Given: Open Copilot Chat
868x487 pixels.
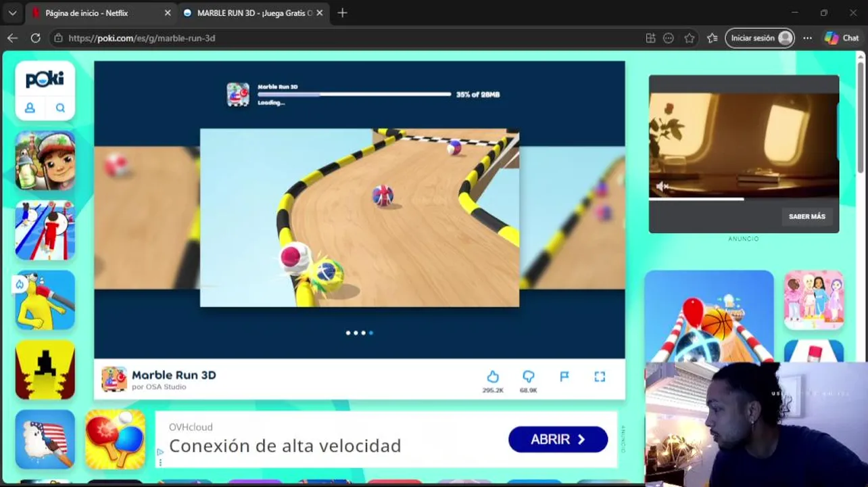Looking at the screenshot, I should (842, 38).
